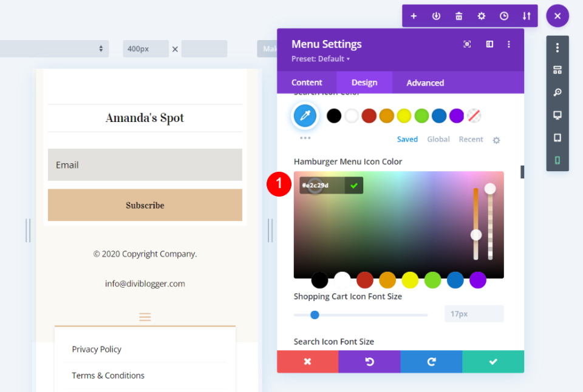Click the #e2c29d hex color field
Screen dimensions: 583x392
click(322, 186)
